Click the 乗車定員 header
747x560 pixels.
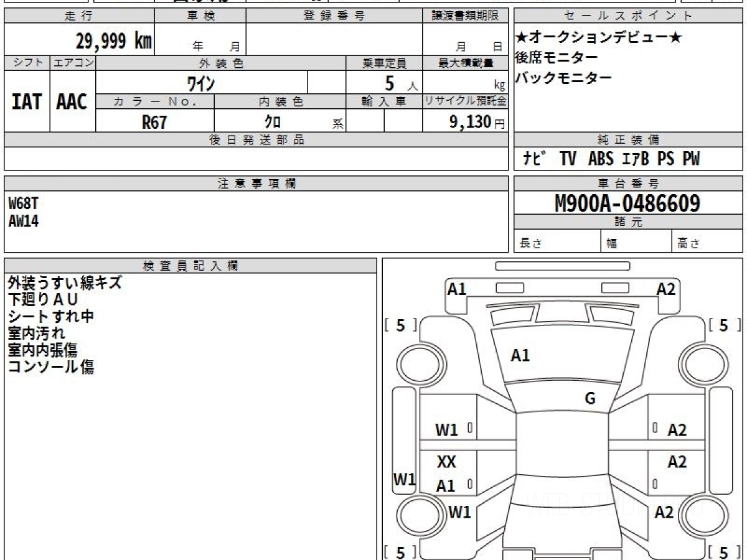click(384, 63)
